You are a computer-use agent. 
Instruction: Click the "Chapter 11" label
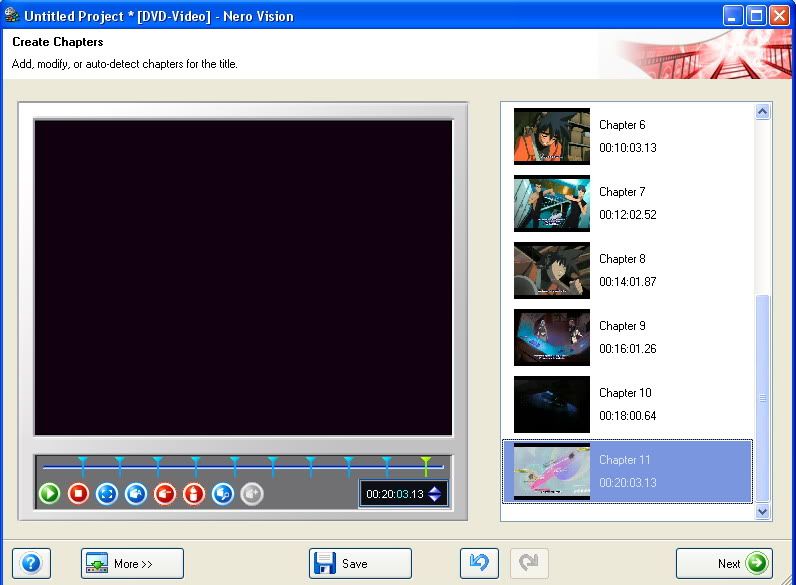624,460
